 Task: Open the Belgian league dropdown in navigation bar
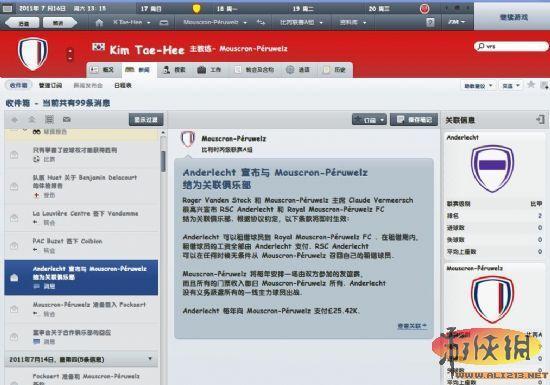(301, 22)
